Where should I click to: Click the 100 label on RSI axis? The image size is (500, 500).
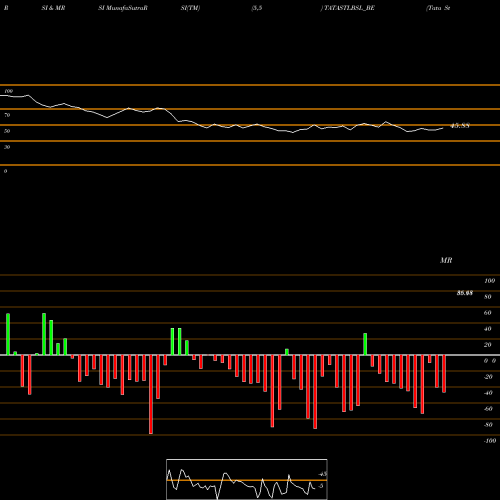tap(9, 91)
